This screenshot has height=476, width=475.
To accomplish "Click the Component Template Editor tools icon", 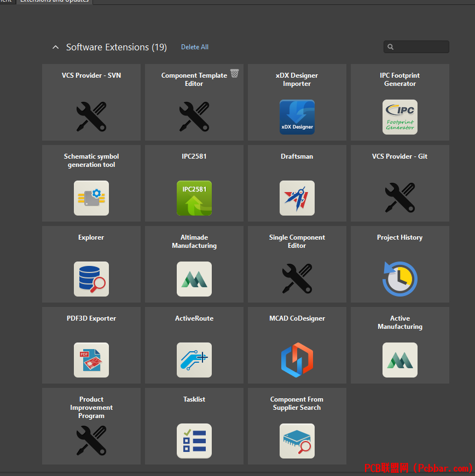I will tap(194, 117).
